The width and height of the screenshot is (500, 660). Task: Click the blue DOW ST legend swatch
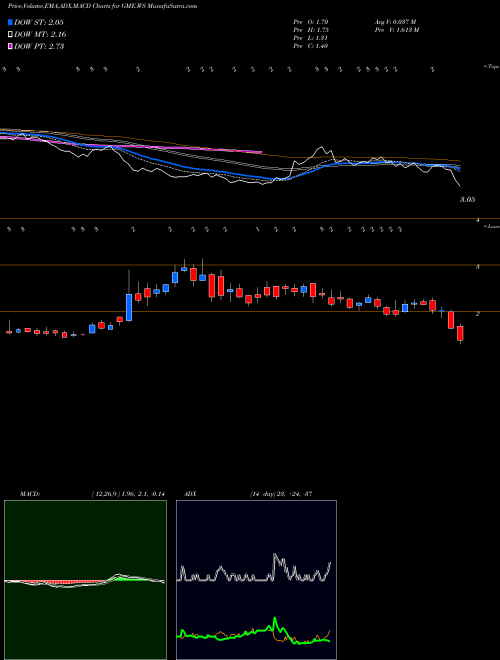[10, 22]
